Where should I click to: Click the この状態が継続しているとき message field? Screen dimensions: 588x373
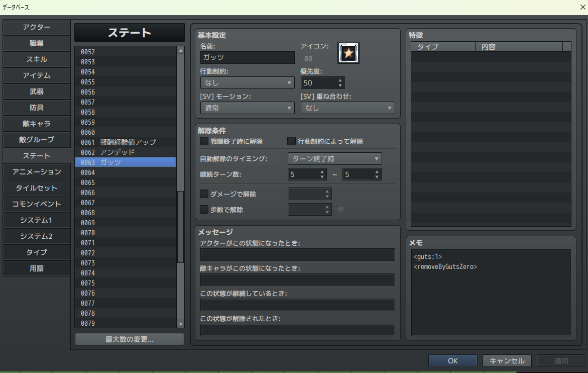coord(297,305)
